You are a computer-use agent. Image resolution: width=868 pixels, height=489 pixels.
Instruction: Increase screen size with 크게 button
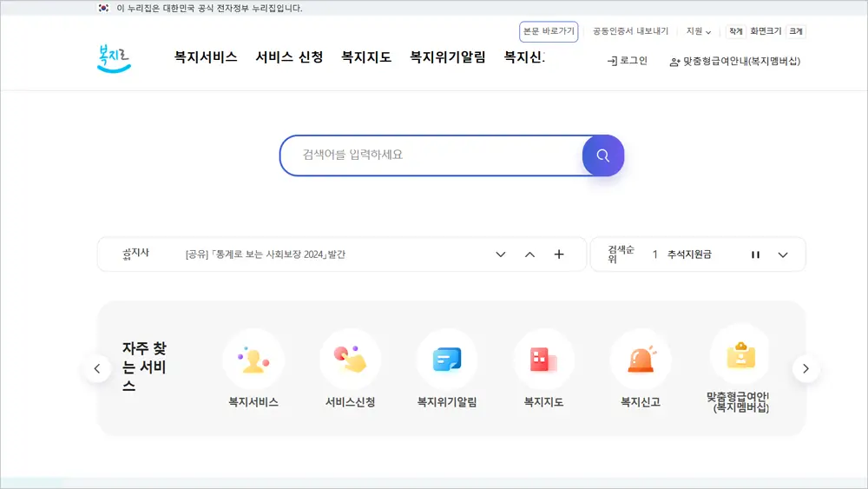pyautogui.click(x=795, y=31)
